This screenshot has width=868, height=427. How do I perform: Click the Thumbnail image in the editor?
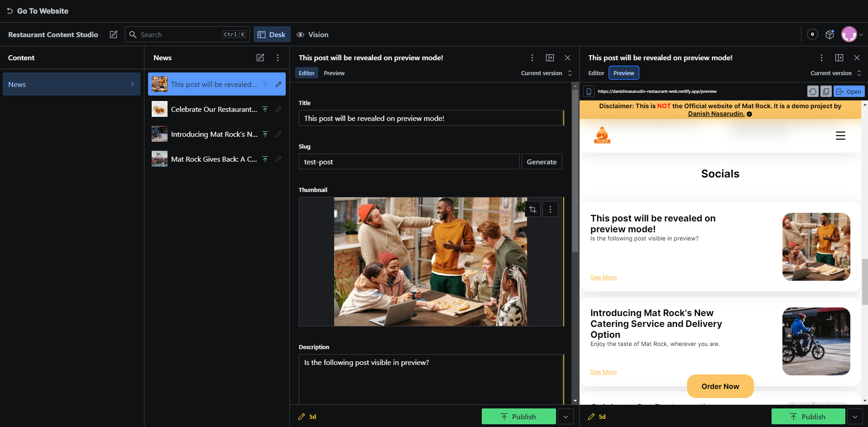(431, 262)
